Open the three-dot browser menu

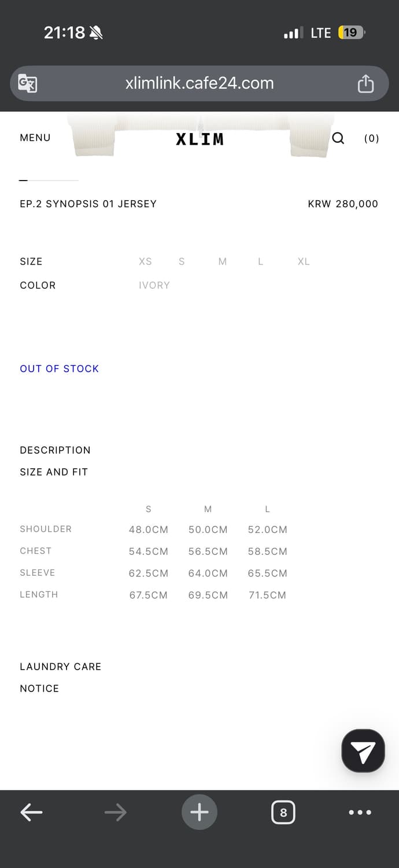[360, 812]
